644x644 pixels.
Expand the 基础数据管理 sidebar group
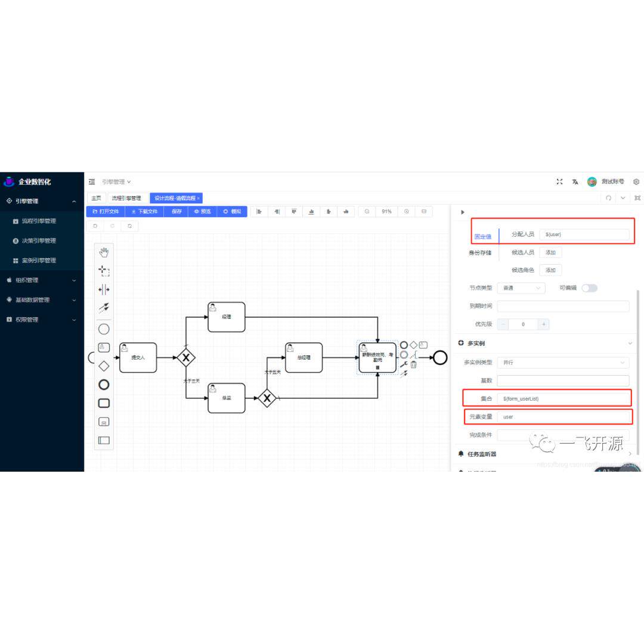[x=42, y=300]
